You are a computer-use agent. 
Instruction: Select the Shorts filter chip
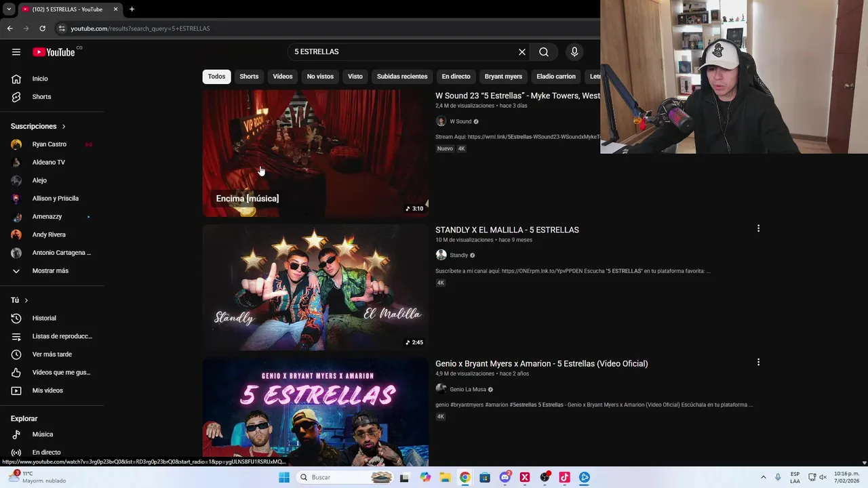[x=249, y=77]
